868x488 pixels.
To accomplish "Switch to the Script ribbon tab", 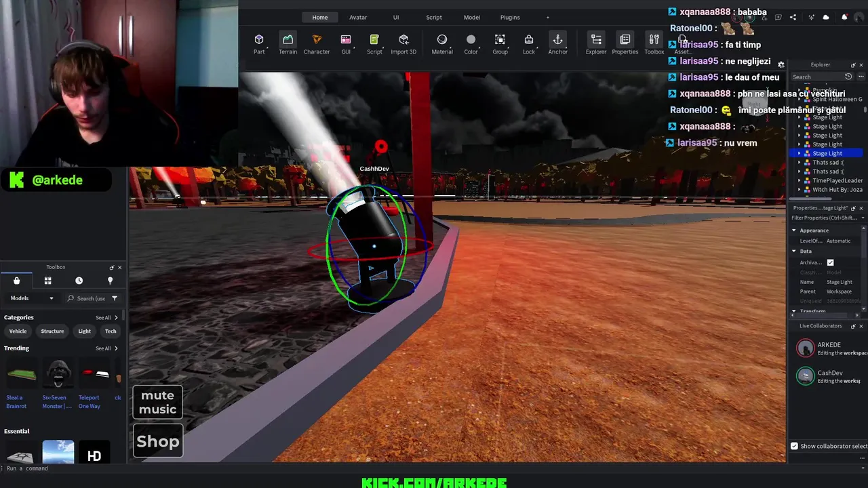I will pos(434,17).
